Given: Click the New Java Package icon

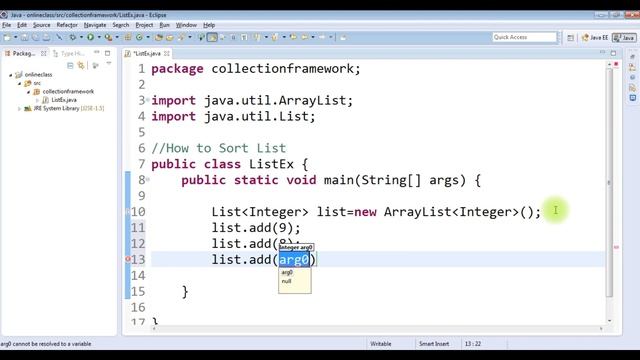Looking at the screenshot, I should click(x=128, y=38).
